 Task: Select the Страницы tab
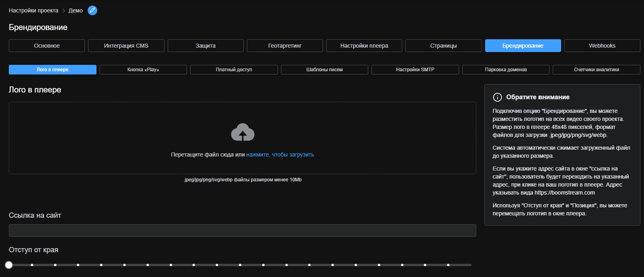443,46
